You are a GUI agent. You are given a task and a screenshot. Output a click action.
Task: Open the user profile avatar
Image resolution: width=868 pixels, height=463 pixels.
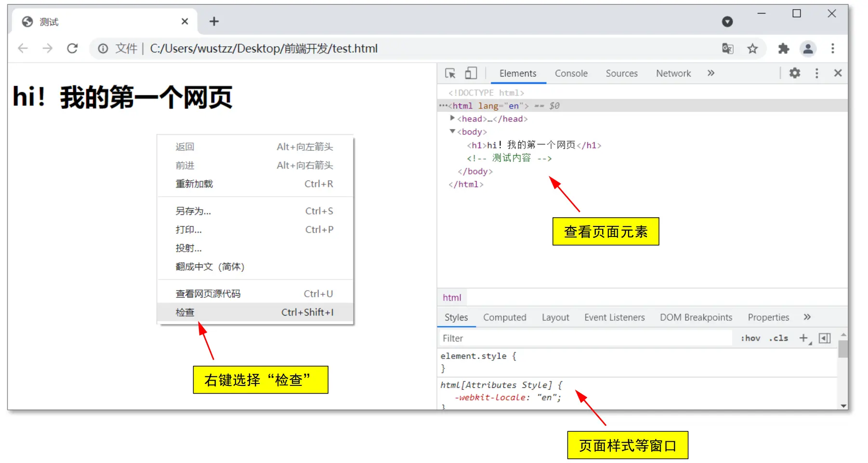click(808, 49)
